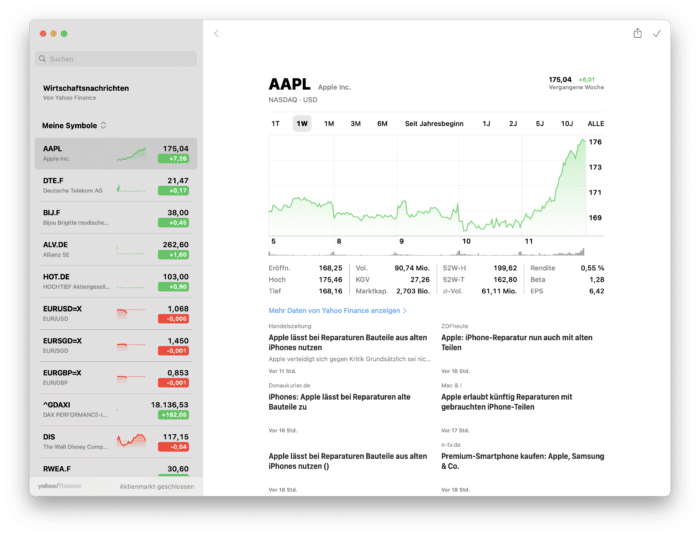
Task: Expand the Meine Symbole list selector
Action: click(x=74, y=125)
